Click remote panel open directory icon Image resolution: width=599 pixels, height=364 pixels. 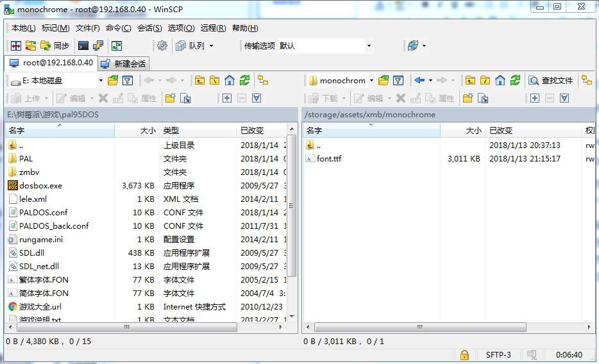tap(383, 80)
